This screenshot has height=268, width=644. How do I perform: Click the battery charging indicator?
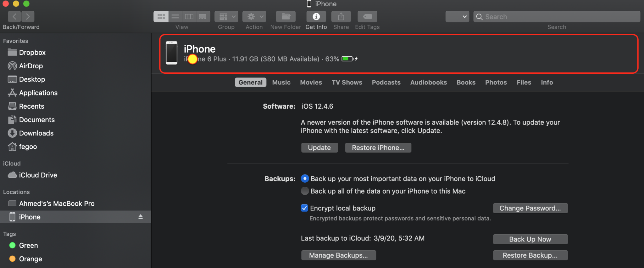[350, 59]
